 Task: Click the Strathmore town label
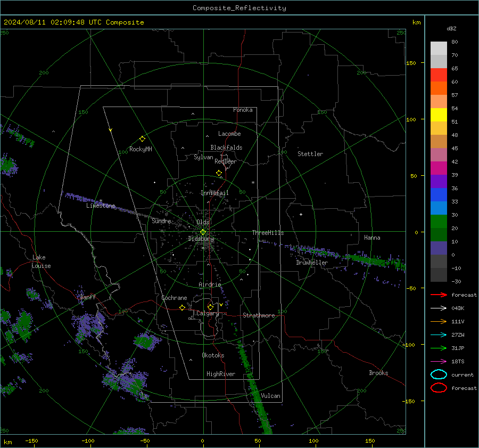[259, 315]
